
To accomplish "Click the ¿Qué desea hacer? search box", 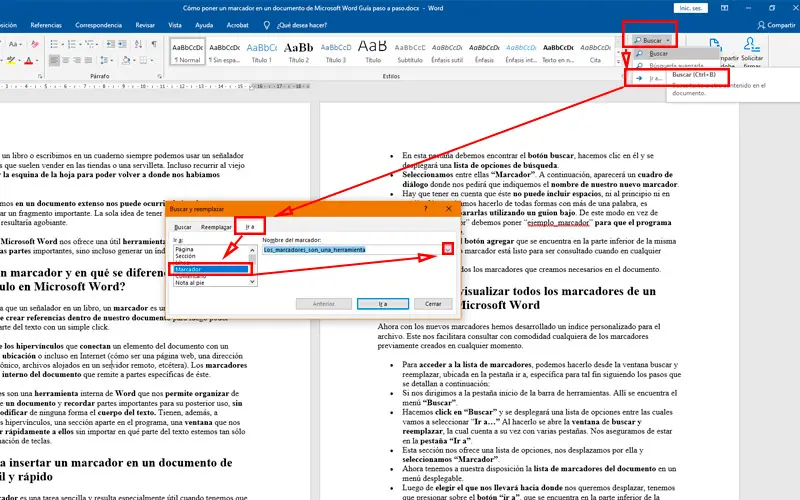I will [x=302, y=25].
